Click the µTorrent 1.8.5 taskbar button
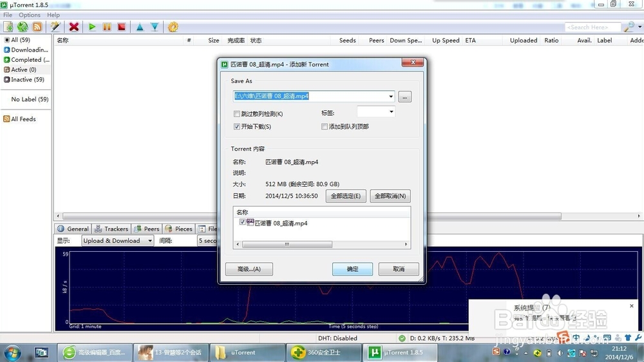The height and width of the screenshot is (362, 644). click(400, 352)
